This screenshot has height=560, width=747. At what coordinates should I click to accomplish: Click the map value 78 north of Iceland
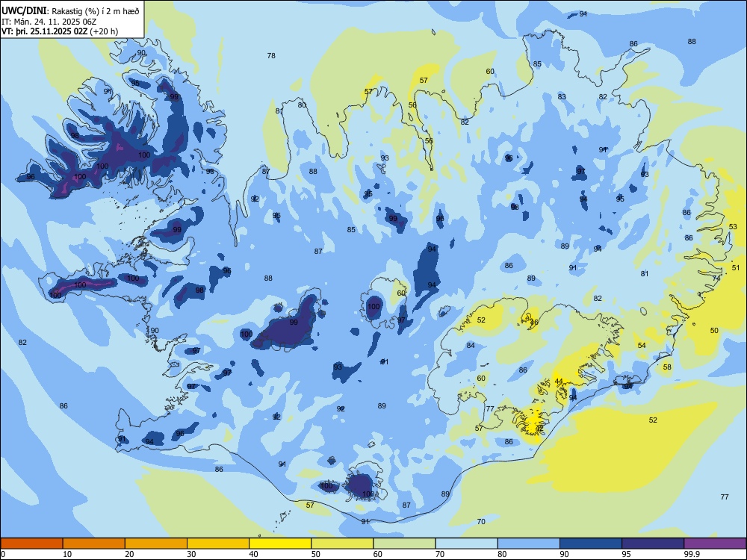(271, 56)
